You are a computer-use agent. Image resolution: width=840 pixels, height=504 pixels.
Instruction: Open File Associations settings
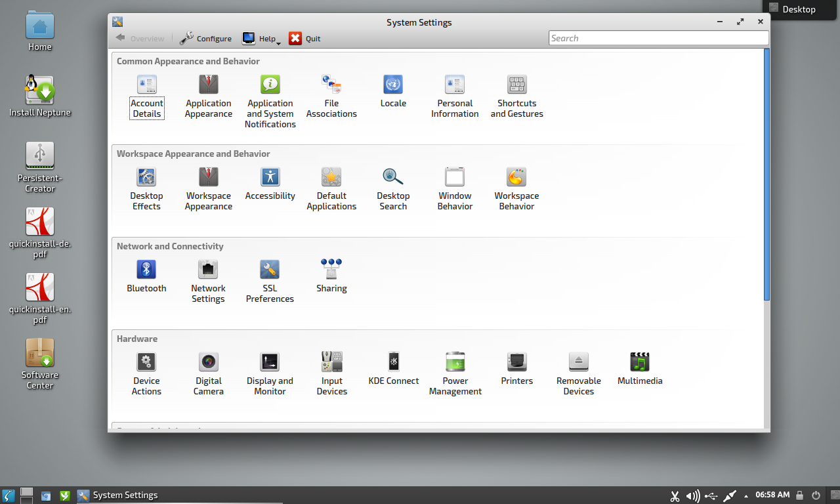[x=331, y=96]
